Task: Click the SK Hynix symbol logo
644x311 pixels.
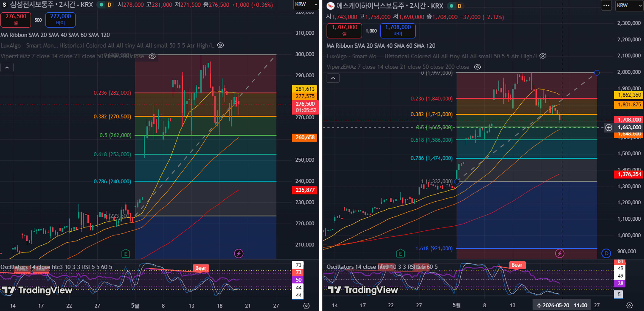Action: (330, 6)
